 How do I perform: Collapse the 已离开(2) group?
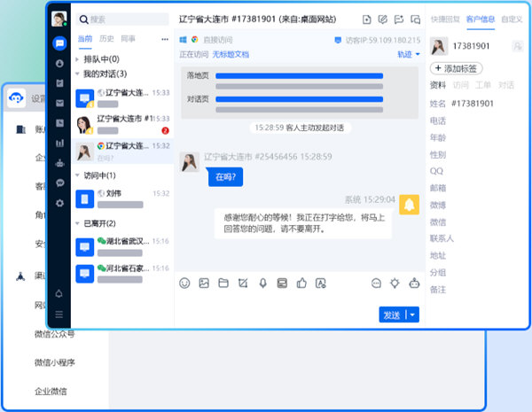coord(77,223)
